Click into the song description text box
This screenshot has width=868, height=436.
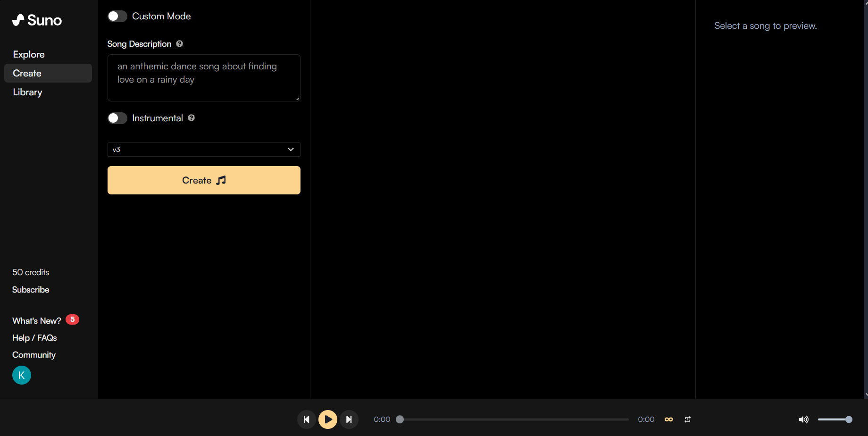pos(204,78)
